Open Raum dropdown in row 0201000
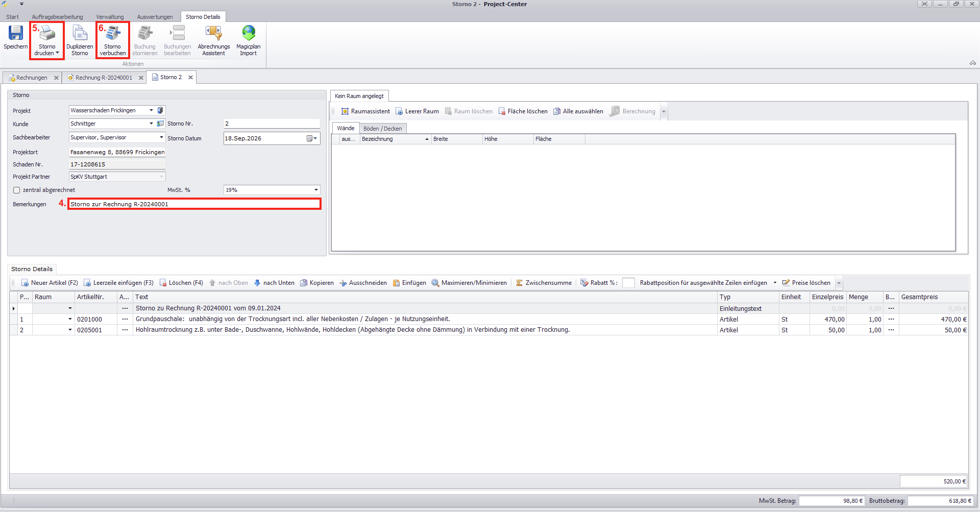This screenshot has width=980, height=512. (70, 319)
